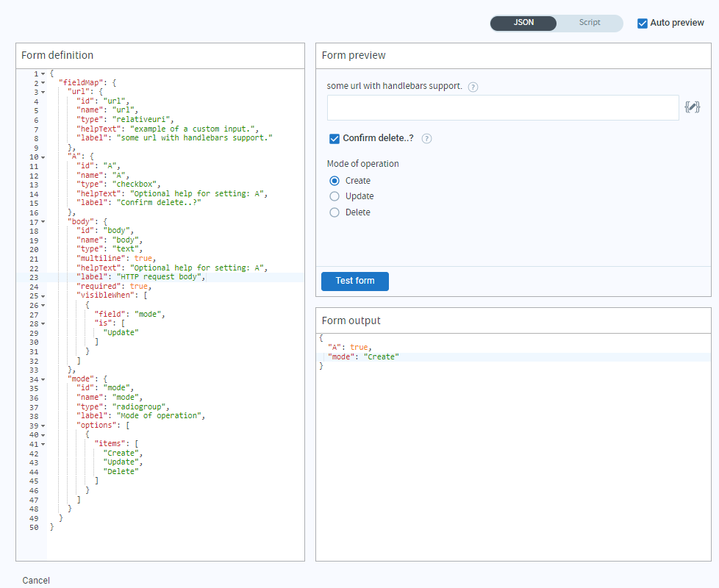Image resolution: width=719 pixels, height=588 pixels.
Task: Fold the visibleWhen array at line 25
Action: point(43,296)
